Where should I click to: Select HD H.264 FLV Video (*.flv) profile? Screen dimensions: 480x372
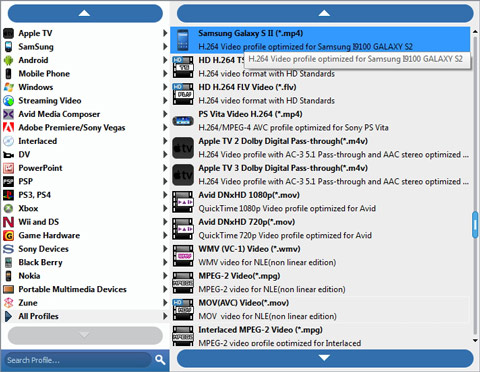coord(320,94)
